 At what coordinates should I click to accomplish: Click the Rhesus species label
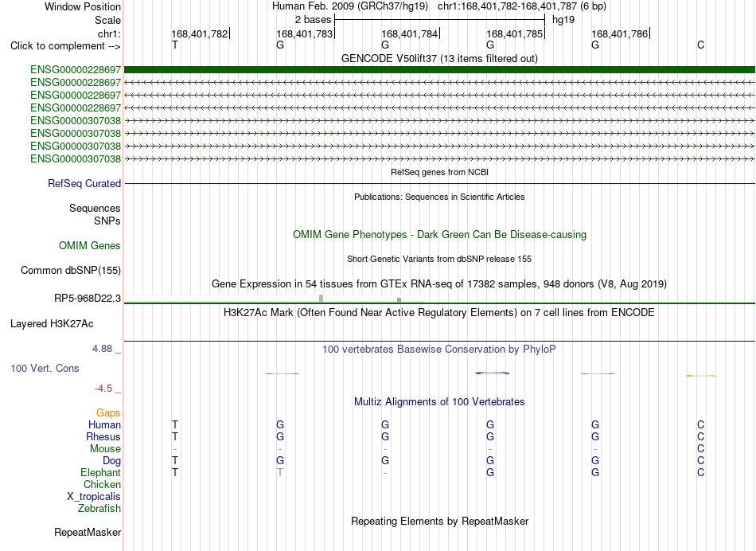(103, 436)
